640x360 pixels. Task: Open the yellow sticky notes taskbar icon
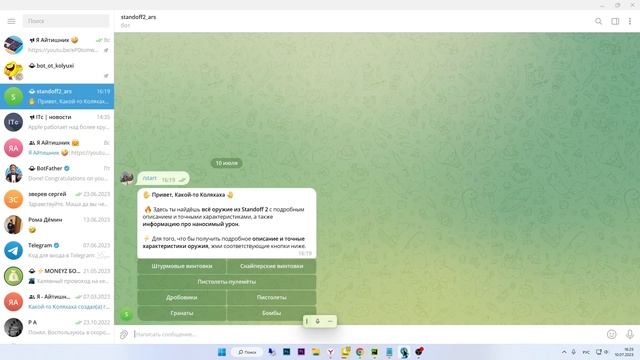coord(345,352)
